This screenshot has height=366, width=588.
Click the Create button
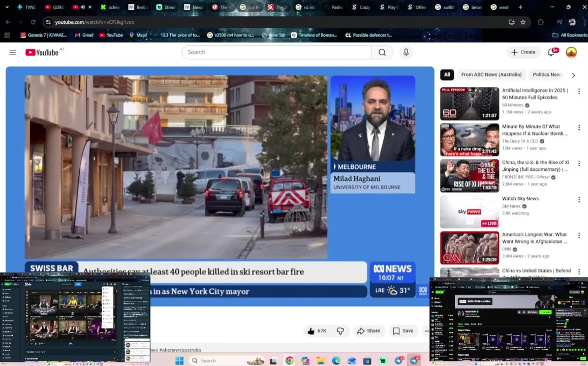(523, 52)
